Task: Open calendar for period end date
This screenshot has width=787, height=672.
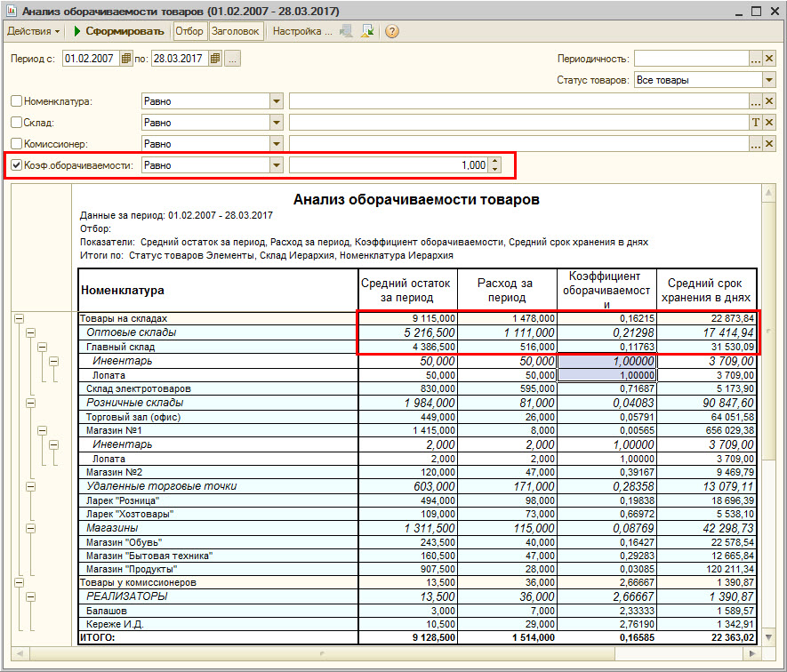Action: coord(214,59)
